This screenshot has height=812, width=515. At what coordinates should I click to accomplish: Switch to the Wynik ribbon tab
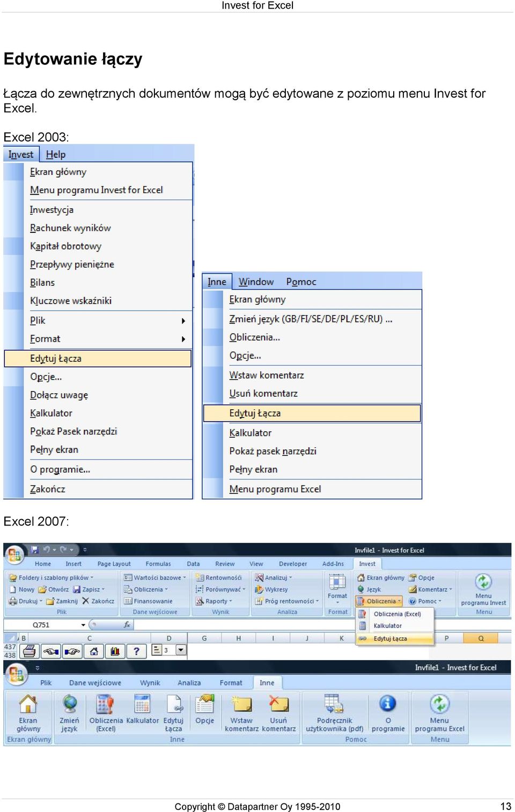150,683
